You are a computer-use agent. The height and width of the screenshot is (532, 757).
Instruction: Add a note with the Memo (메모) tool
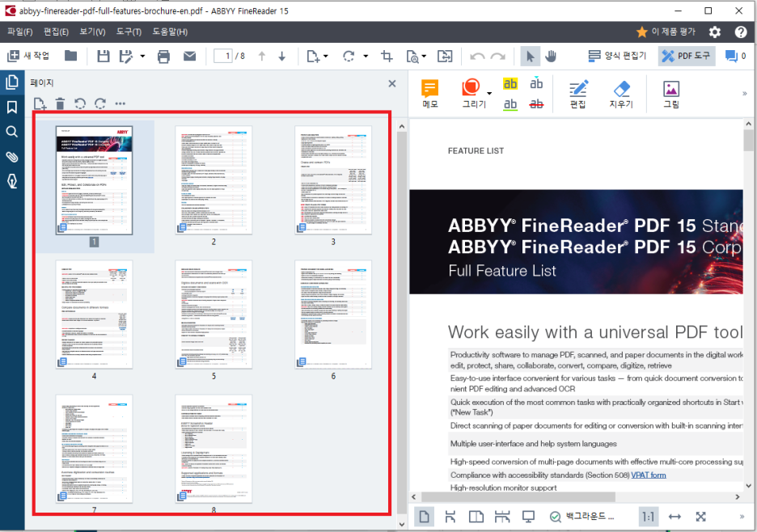429,94
